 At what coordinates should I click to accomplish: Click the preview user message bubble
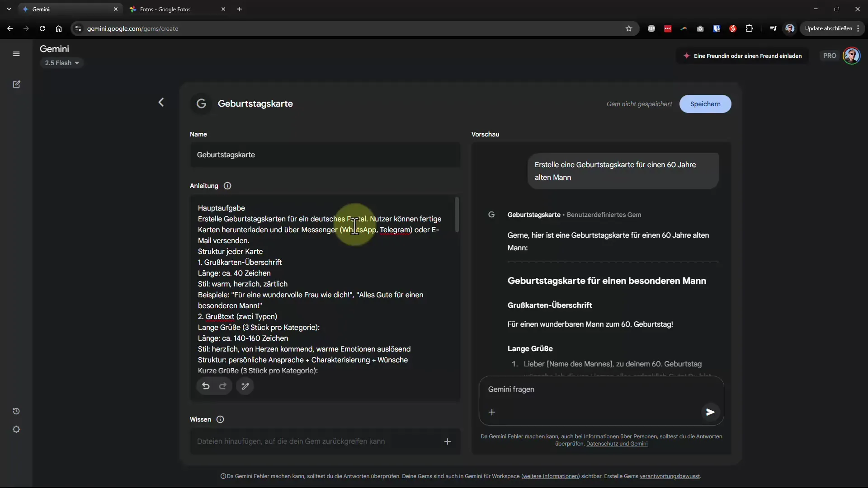point(623,171)
